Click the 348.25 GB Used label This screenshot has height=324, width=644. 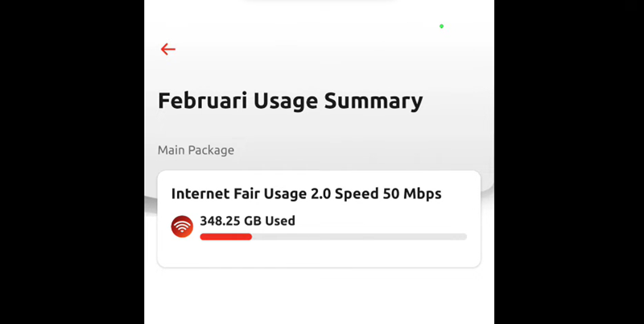click(247, 220)
